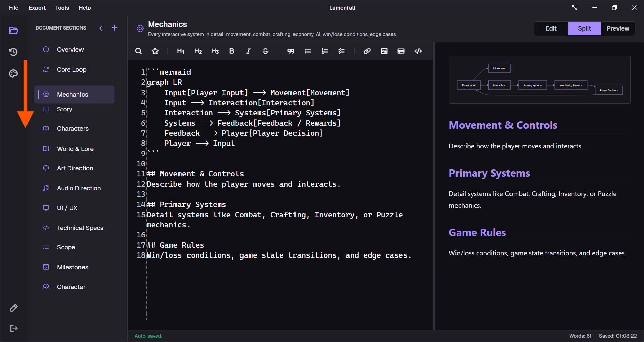
Task: Insert a hyperlink
Action: (x=367, y=51)
